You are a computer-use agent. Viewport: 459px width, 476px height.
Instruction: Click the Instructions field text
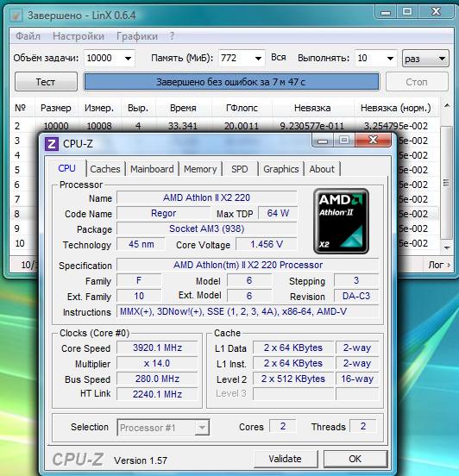point(233,311)
